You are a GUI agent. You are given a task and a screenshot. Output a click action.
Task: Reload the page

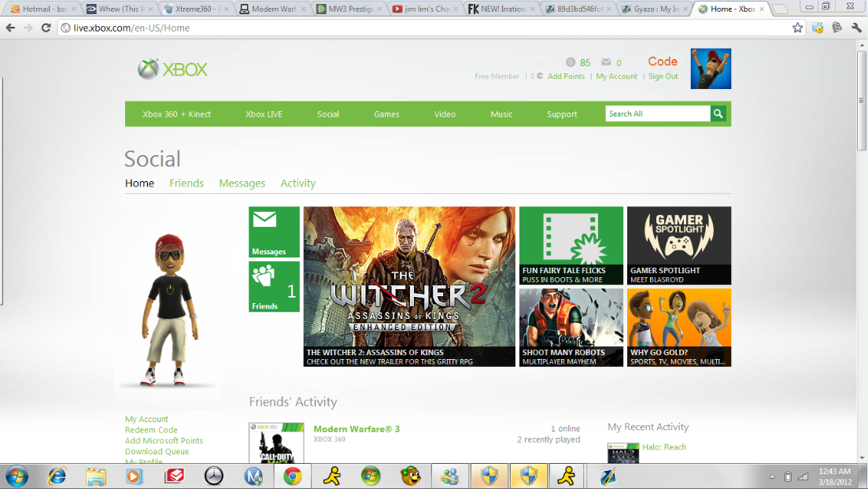[x=46, y=28]
